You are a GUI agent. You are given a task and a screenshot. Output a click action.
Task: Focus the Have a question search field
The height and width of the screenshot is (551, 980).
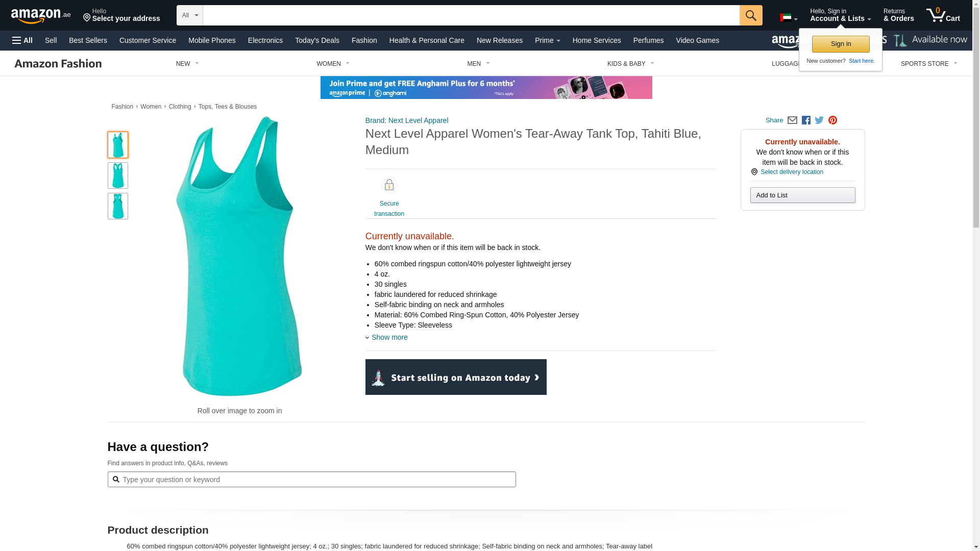click(x=311, y=480)
